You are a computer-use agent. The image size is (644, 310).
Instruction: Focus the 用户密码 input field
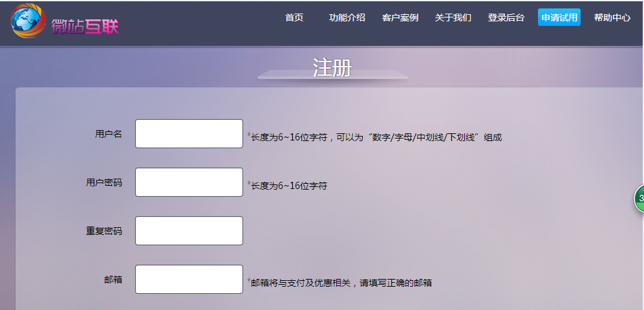click(189, 182)
